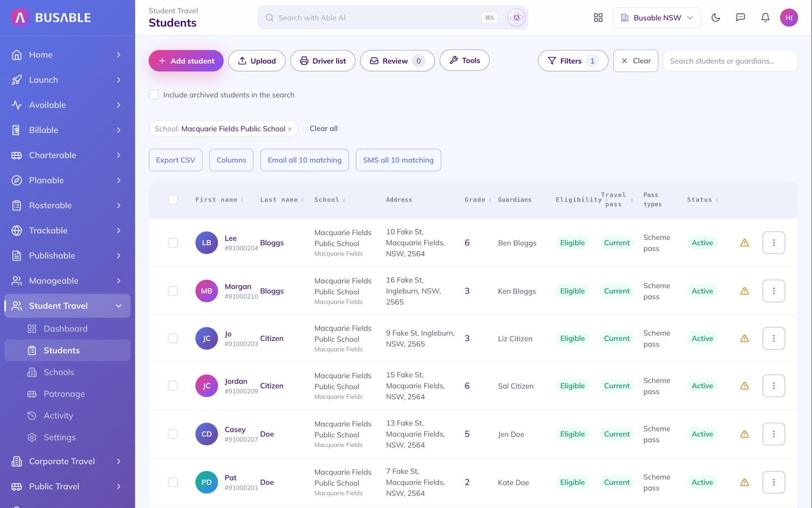Open the chat messages icon
The width and height of the screenshot is (812, 508).
pos(741,18)
